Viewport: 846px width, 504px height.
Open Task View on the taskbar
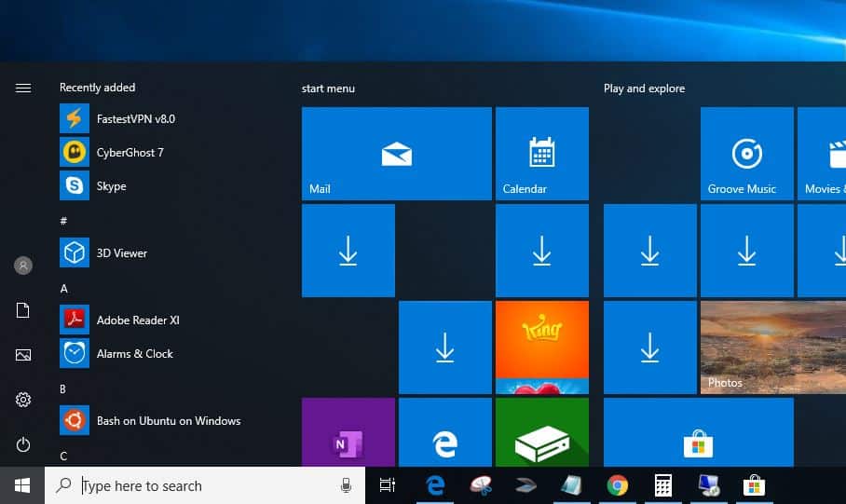coord(388,485)
